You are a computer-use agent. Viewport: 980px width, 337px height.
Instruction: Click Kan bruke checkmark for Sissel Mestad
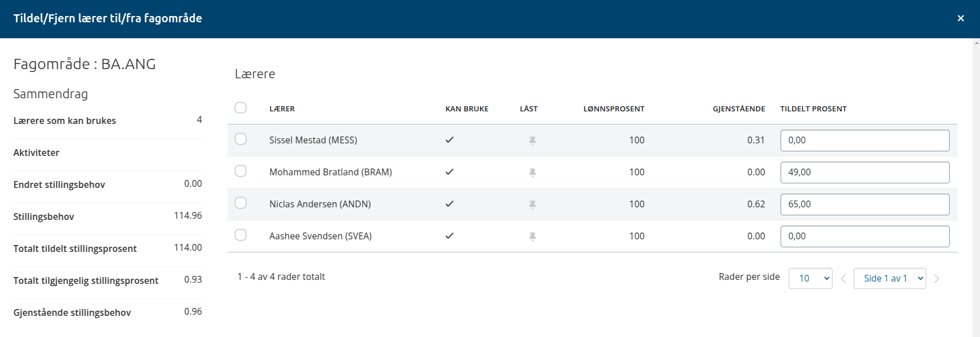[450, 140]
